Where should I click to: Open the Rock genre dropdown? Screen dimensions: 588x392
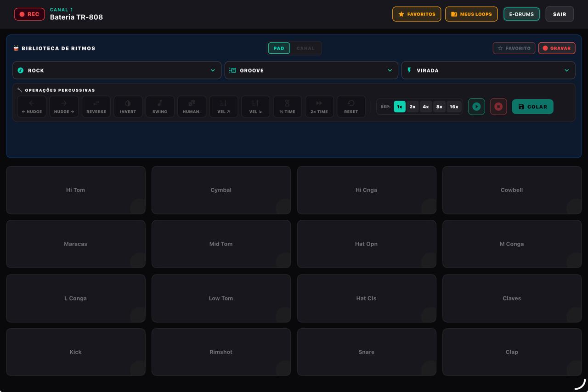[x=117, y=70]
